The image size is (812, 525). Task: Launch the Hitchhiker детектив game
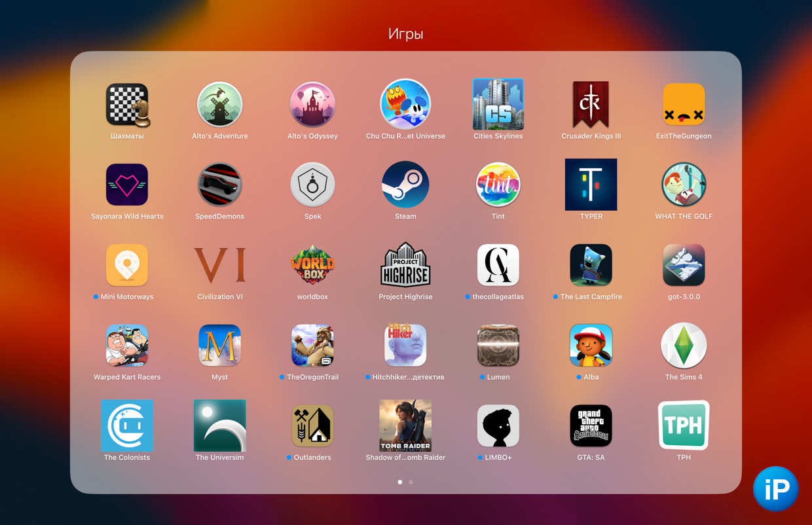[405, 346]
